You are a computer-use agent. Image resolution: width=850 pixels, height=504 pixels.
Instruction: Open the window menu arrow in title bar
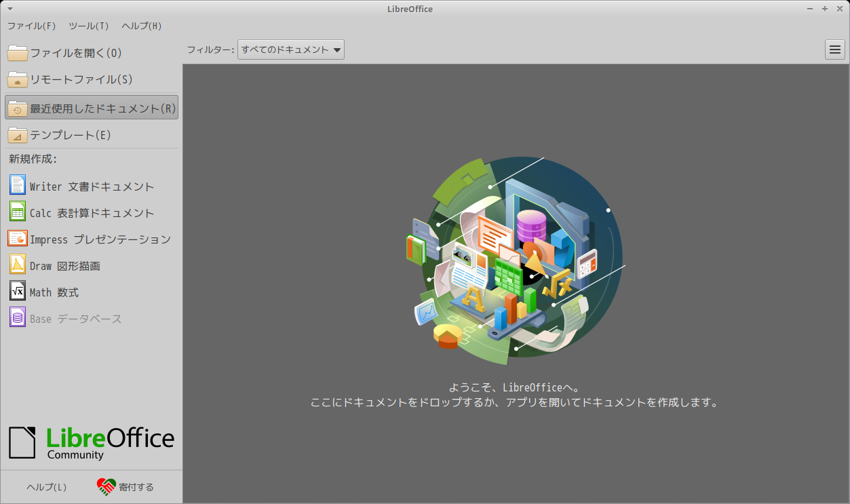coord(10,9)
